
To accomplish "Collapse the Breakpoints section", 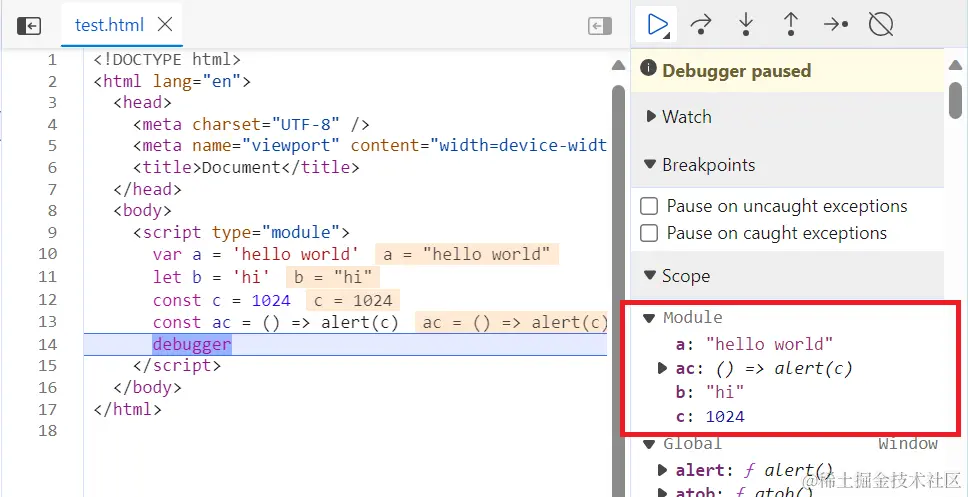I will (649, 165).
